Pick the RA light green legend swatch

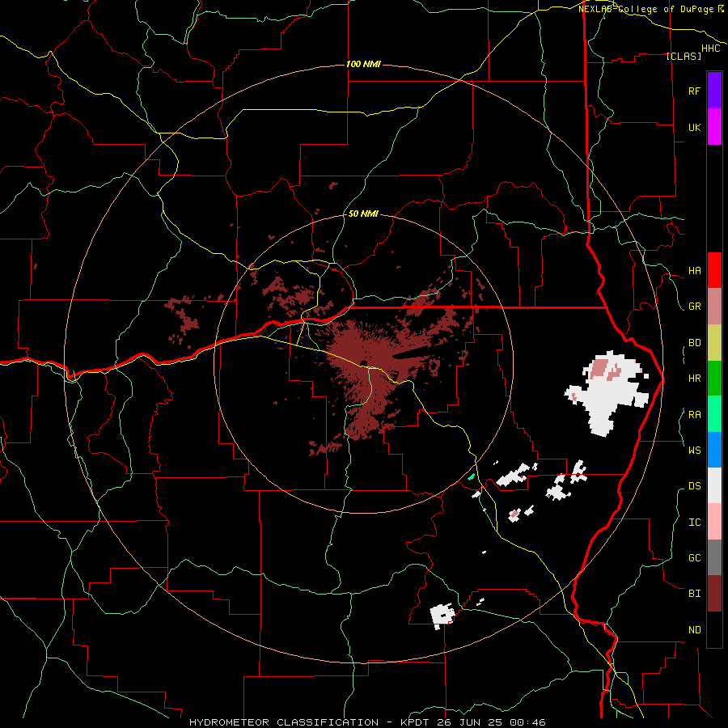point(714,414)
